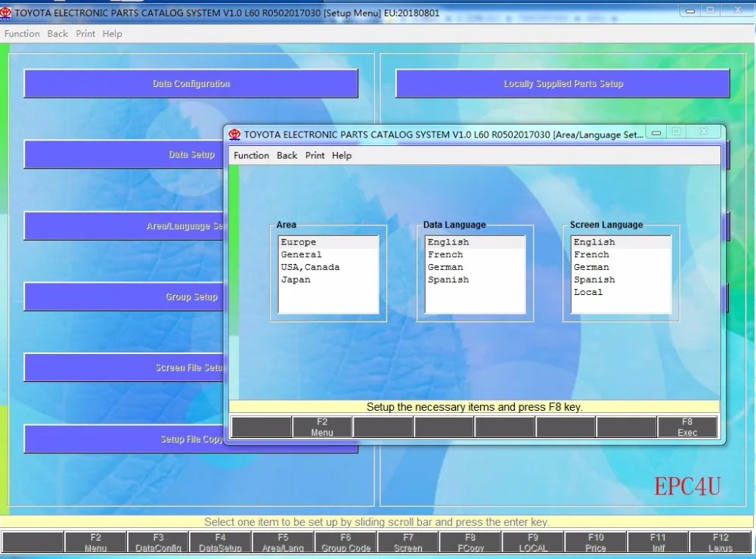Click the F2 Menu button in the dialog
The width and height of the screenshot is (756, 559).
322,427
